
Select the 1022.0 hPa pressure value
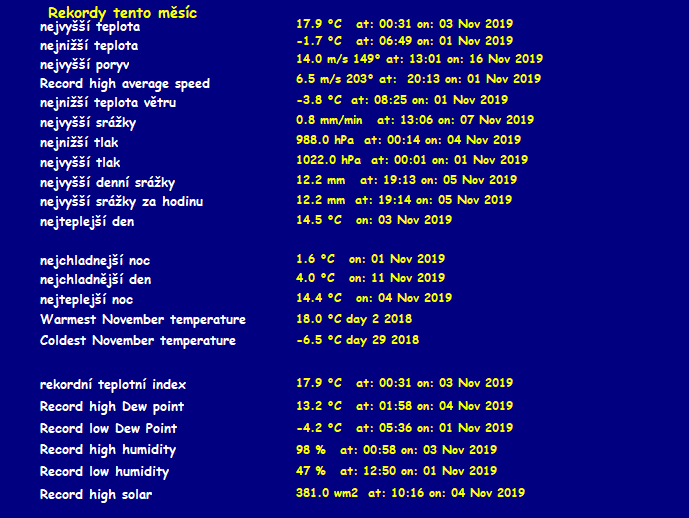(412, 160)
